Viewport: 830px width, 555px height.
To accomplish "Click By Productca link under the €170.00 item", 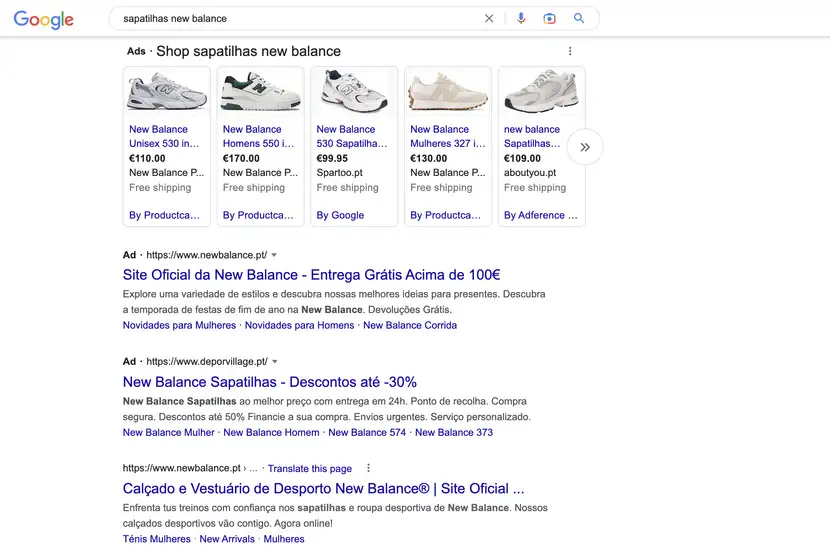I will click(x=258, y=215).
